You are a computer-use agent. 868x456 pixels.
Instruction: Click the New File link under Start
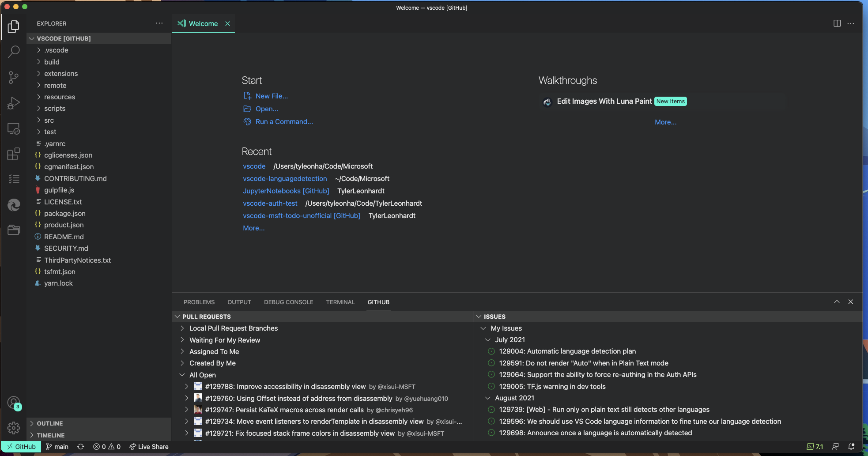[x=272, y=96]
